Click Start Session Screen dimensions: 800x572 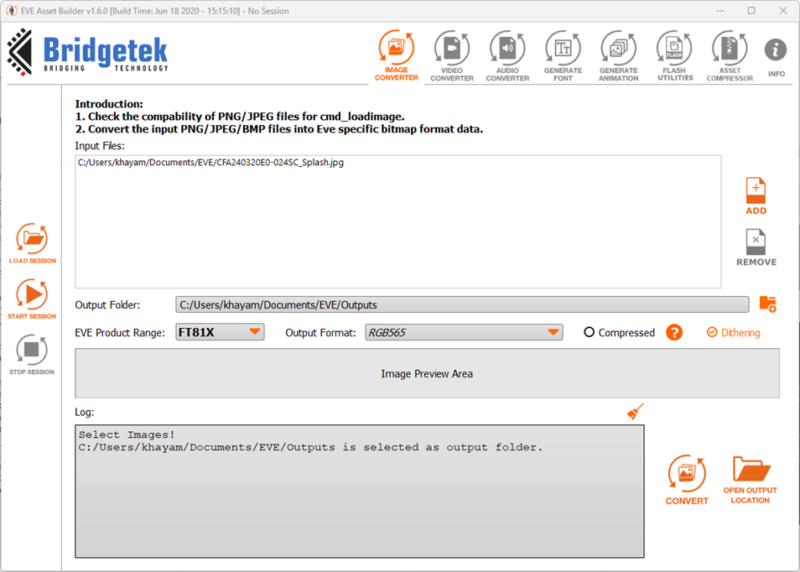tap(32, 300)
